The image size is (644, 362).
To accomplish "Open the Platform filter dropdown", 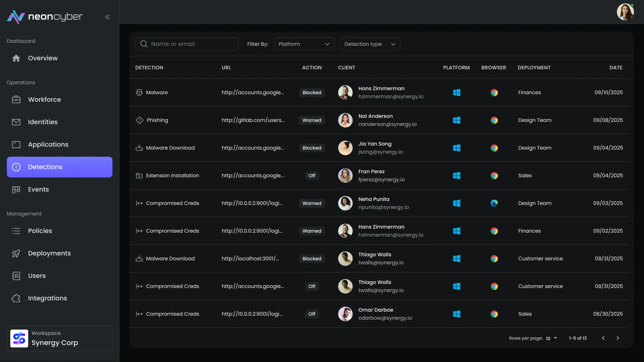I will tap(304, 44).
